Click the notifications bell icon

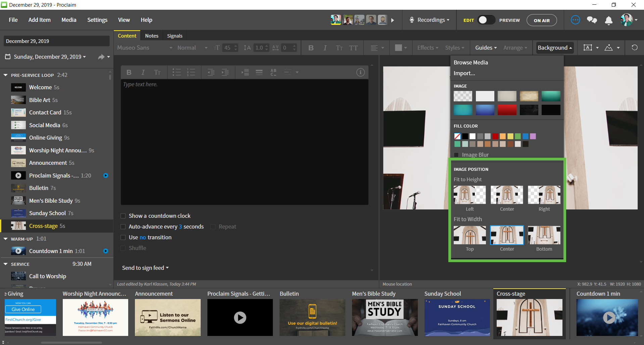pos(608,20)
